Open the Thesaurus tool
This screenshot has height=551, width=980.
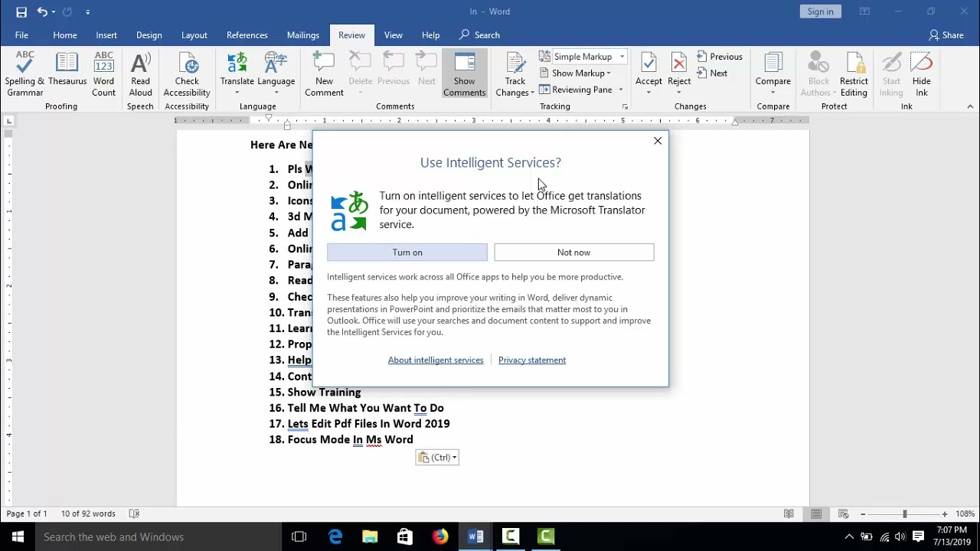67,69
